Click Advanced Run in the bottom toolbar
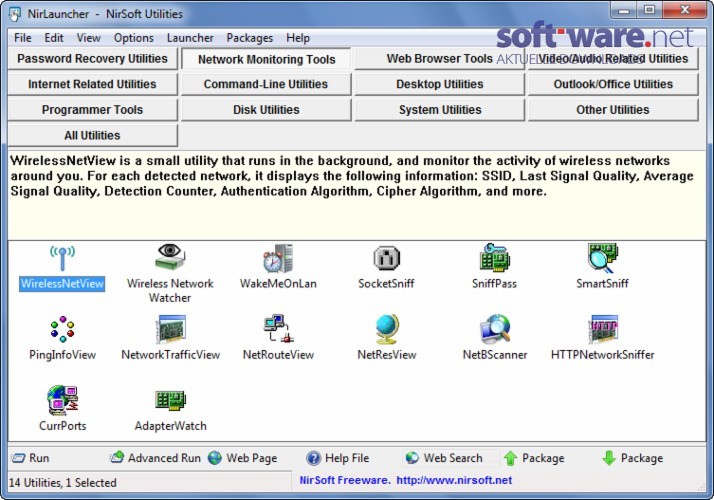 [156, 458]
